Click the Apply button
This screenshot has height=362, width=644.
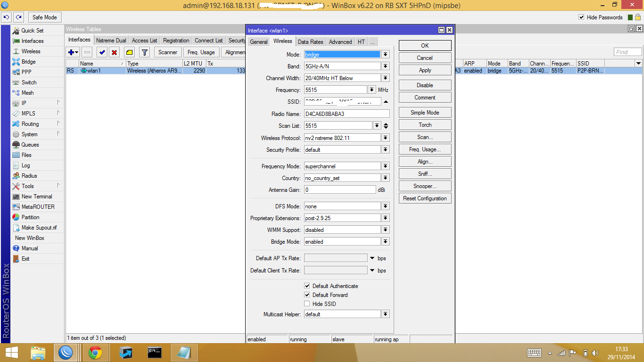tap(425, 70)
